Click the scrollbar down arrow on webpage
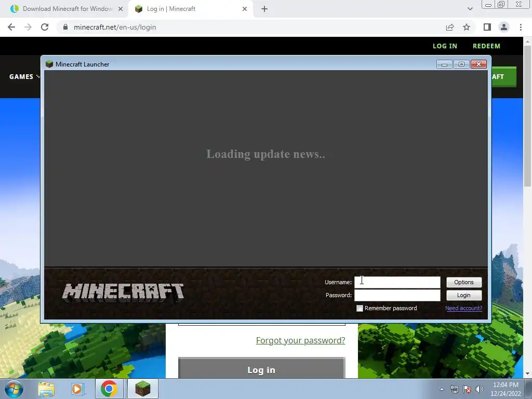The image size is (532, 399). [x=527, y=374]
